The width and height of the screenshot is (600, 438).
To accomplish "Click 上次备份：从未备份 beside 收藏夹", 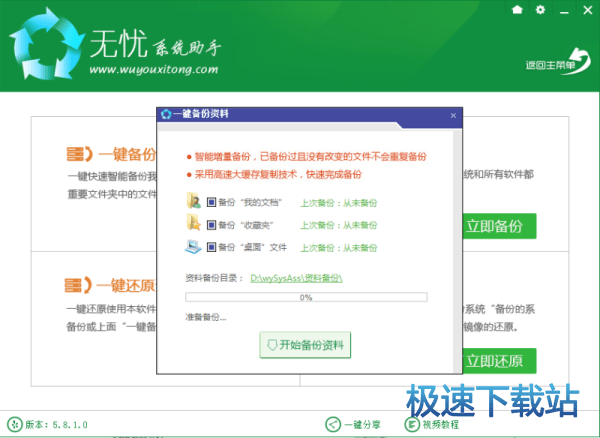I will (x=339, y=225).
